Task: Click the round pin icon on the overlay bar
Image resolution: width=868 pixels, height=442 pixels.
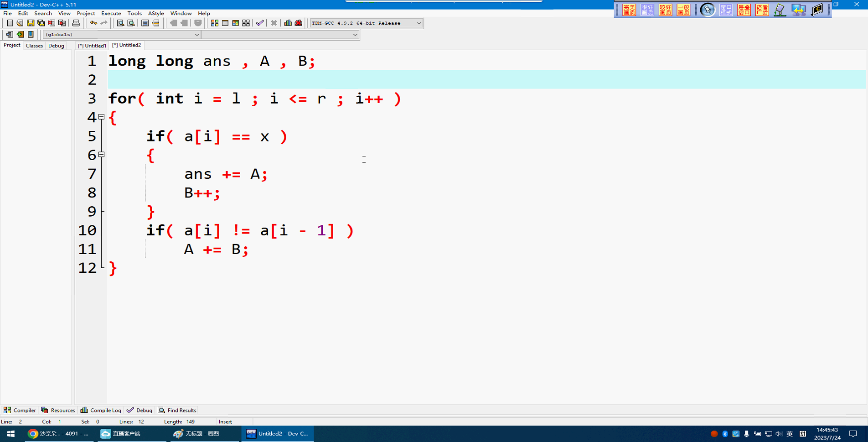Action: point(708,10)
